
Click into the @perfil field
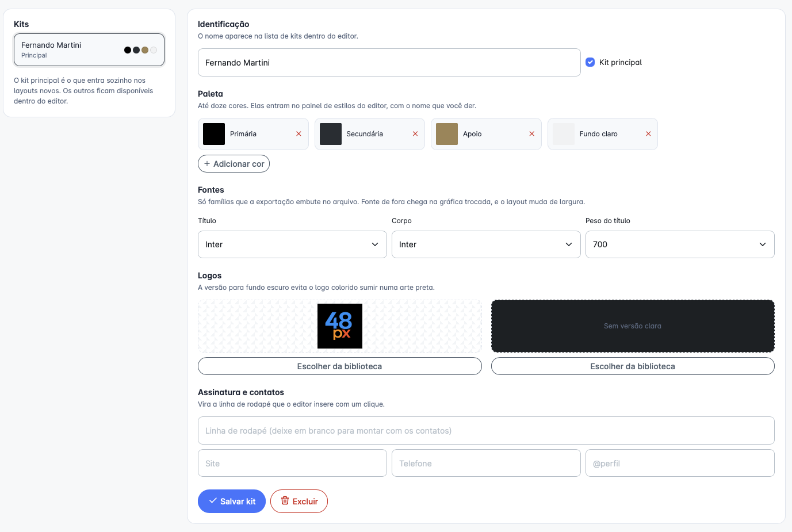tap(680, 463)
